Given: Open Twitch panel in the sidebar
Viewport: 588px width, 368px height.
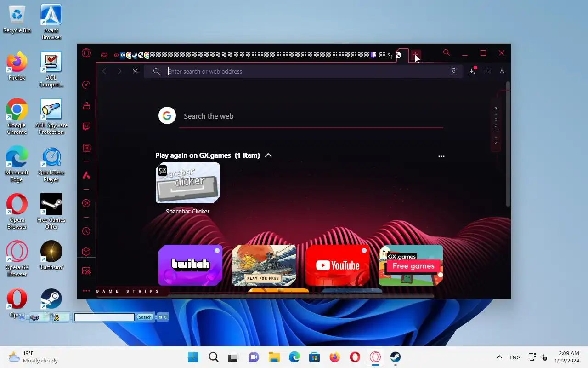Looking at the screenshot, I should click(x=86, y=127).
